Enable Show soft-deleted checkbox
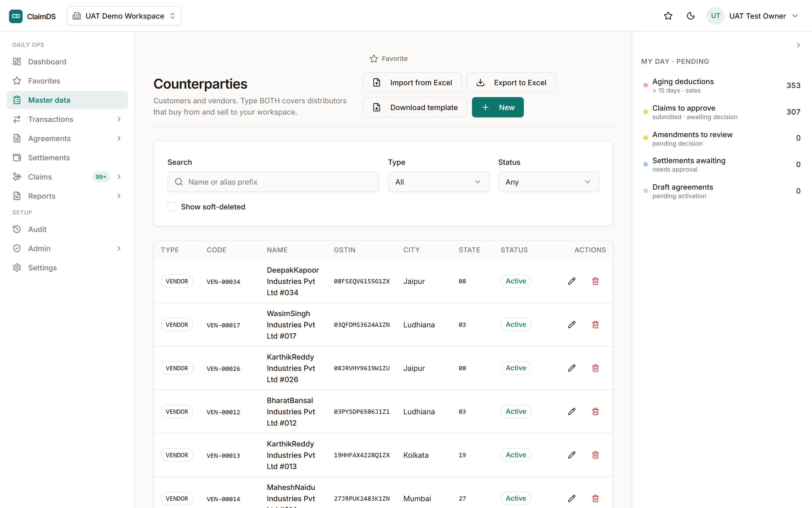The width and height of the screenshot is (812, 508). tap(172, 207)
